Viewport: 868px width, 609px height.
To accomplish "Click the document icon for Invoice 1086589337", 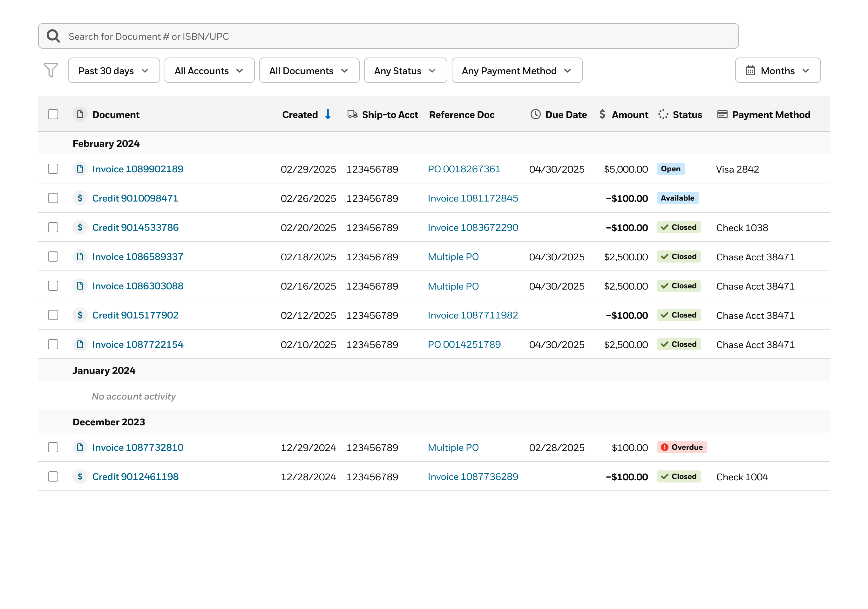I will (x=80, y=257).
